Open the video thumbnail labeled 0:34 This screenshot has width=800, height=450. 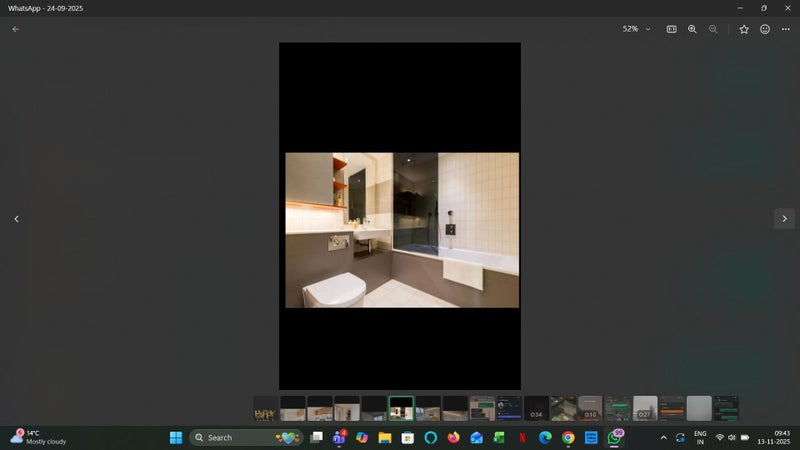[536, 408]
